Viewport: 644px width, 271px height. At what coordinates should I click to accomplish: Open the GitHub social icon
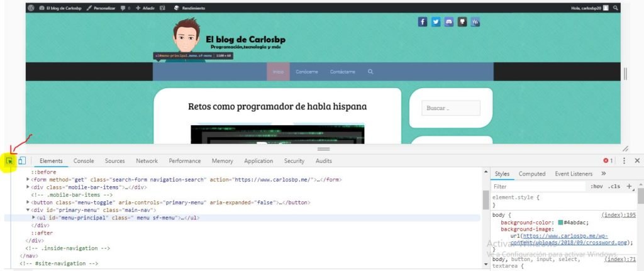[462, 22]
